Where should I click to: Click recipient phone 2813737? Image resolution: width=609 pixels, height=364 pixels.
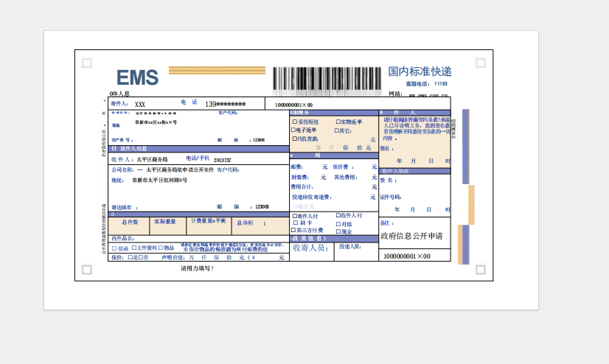point(222,160)
